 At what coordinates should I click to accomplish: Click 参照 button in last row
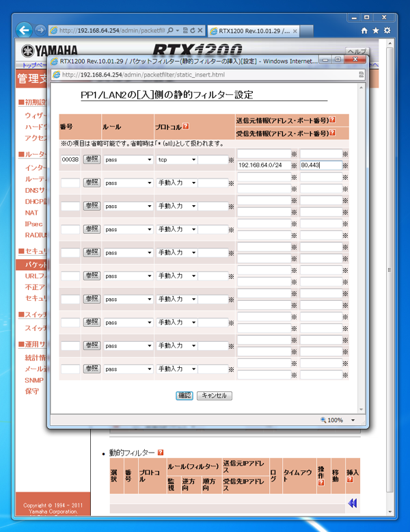(x=92, y=369)
